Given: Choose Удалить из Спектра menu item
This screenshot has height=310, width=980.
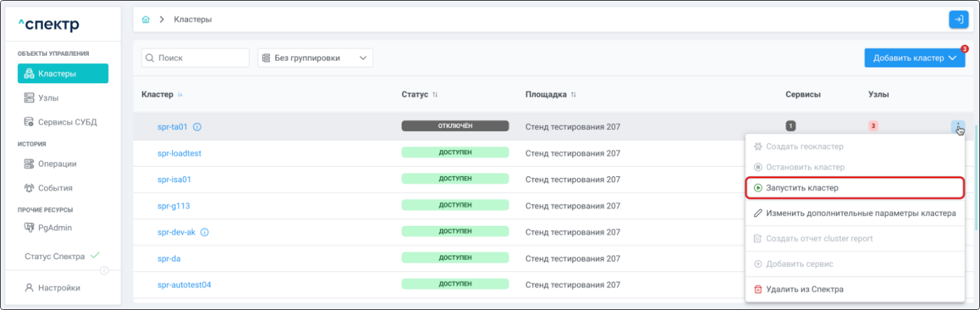Looking at the screenshot, I should [804, 289].
